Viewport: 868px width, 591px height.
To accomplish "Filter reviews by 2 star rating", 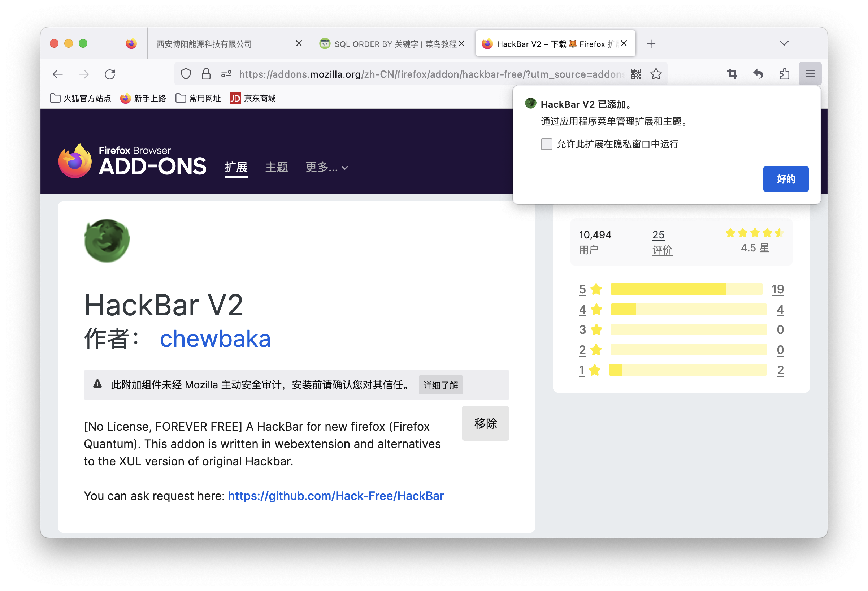I will click(590, 350).
